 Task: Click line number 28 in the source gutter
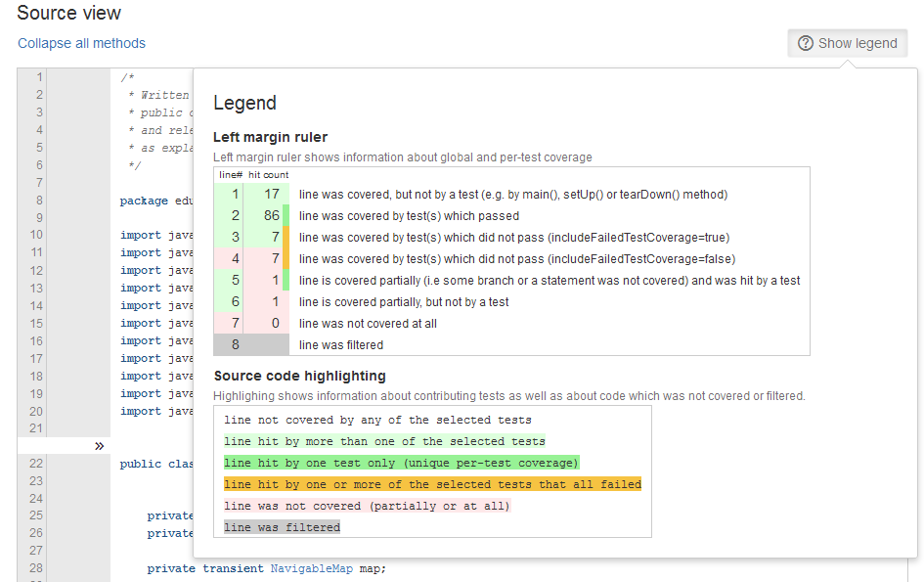point(35,568)
